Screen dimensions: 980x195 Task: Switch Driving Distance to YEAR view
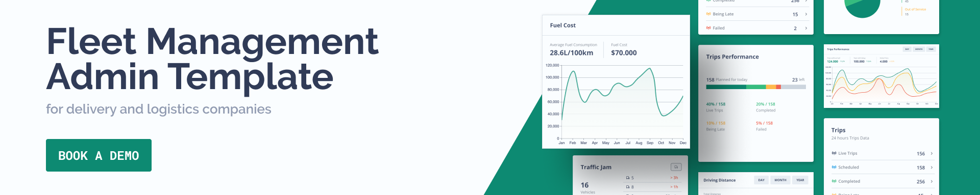tap(800, 180)
